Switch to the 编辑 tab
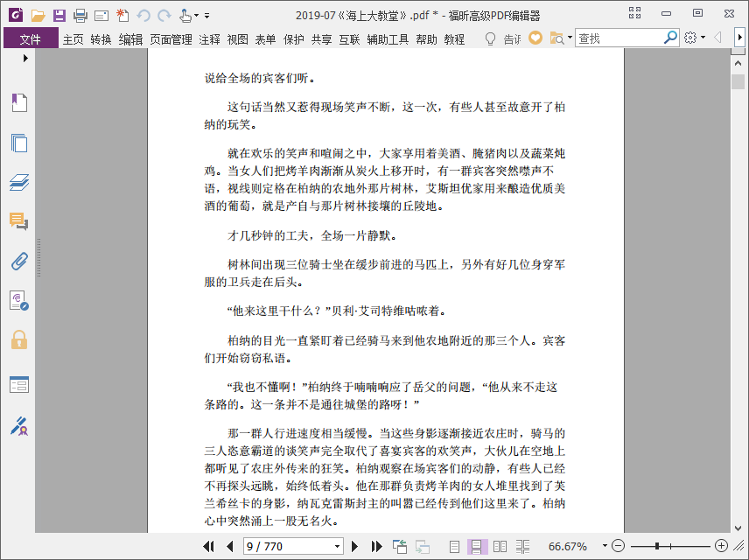 [x=131, y=39]
